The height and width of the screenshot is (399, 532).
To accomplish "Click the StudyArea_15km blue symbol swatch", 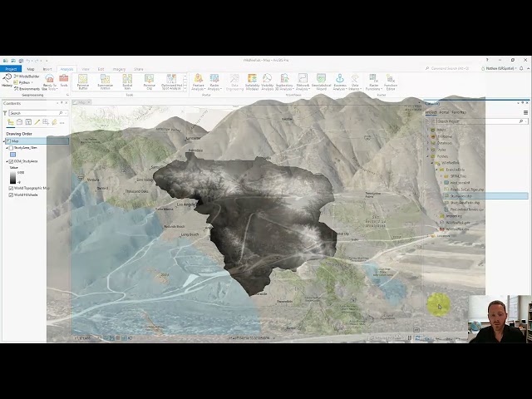I will (13, 155).
